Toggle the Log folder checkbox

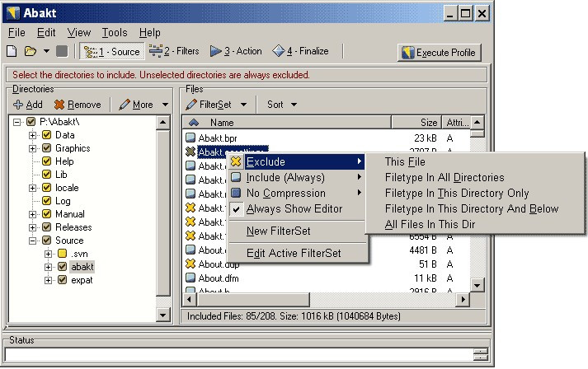point(47,201)
